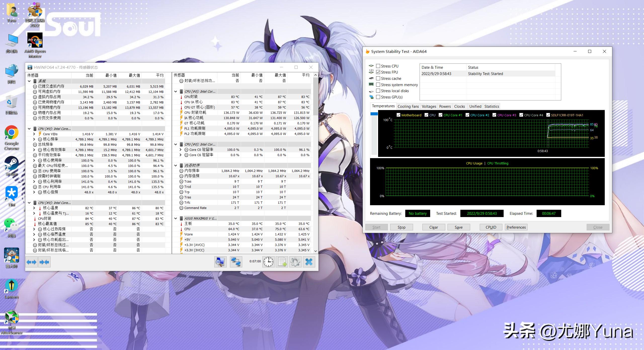Uncheck the Stress FPU option
644x350 pixels.
click(378, 72)
